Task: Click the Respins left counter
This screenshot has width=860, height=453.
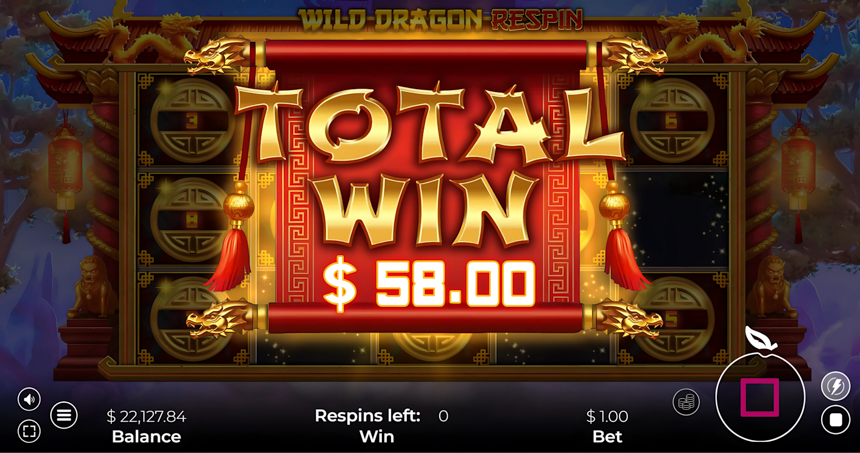Action: [382, 416]
